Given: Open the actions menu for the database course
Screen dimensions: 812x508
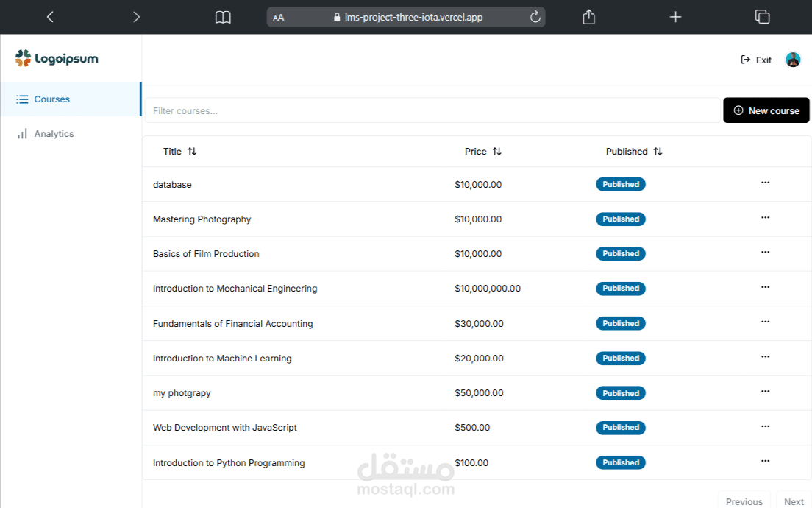Looking at the screenshot, I should (x=766, y=183).
